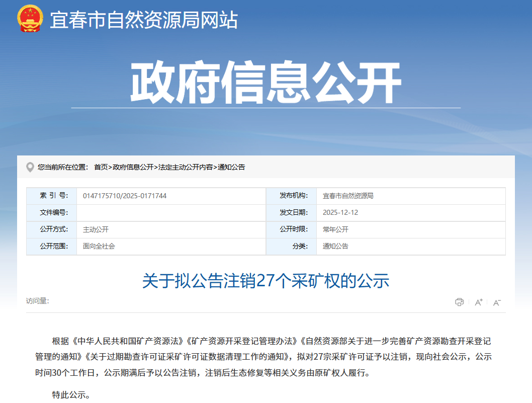Screen dimensions: 532x403
Task: Open 政府信息公开 in the breadcrumb trail
Action: [x=134, y=167]
